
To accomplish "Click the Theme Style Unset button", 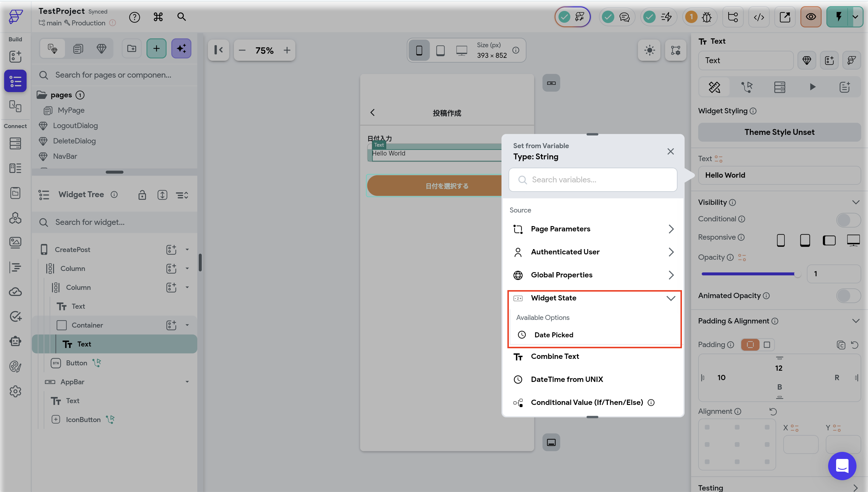I will (x=779, y=132).
